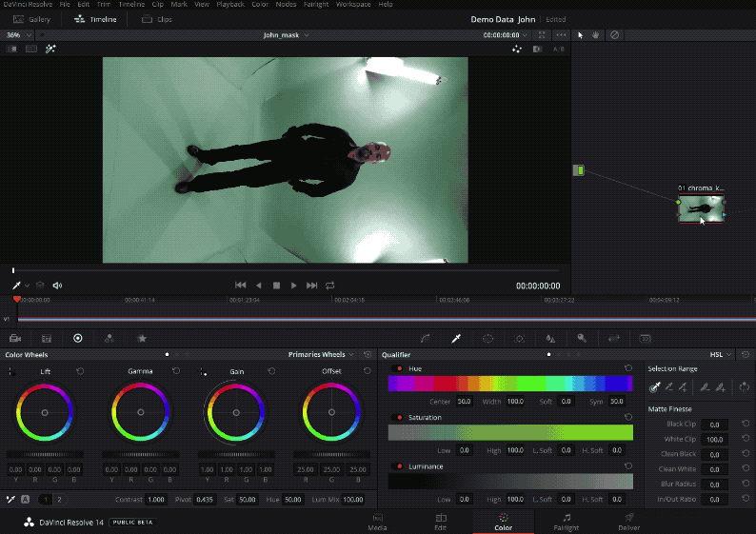This screenshot has width=756, height=534.
Task: Open the Key palette icon
Action: coord(582,338)
